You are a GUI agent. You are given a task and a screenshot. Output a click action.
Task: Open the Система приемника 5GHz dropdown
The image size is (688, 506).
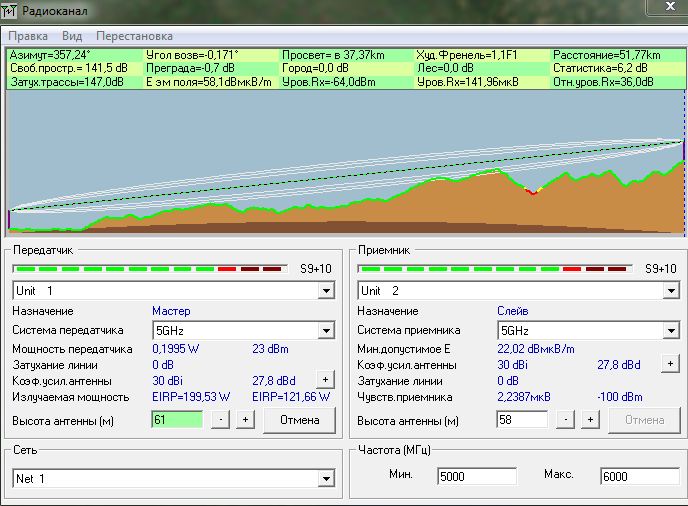[x=669, y=330]
